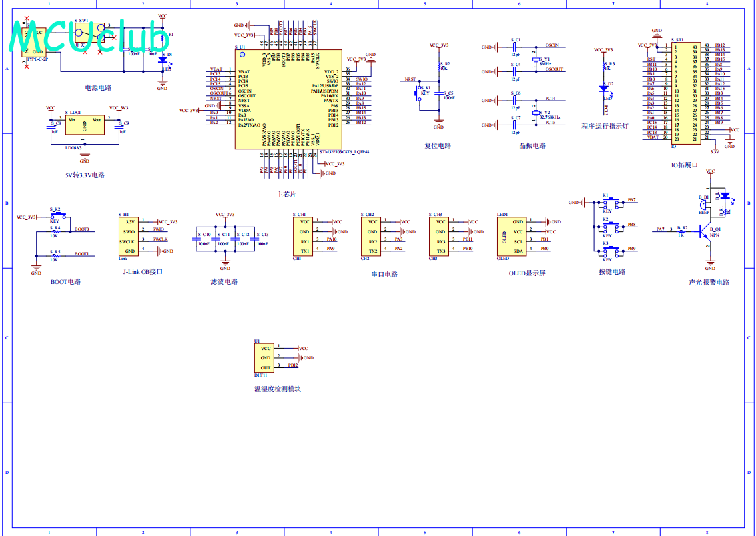756x536 pixels.
Task: Click the J-Link OB接口 section title
Action: [x=143, y=271]
